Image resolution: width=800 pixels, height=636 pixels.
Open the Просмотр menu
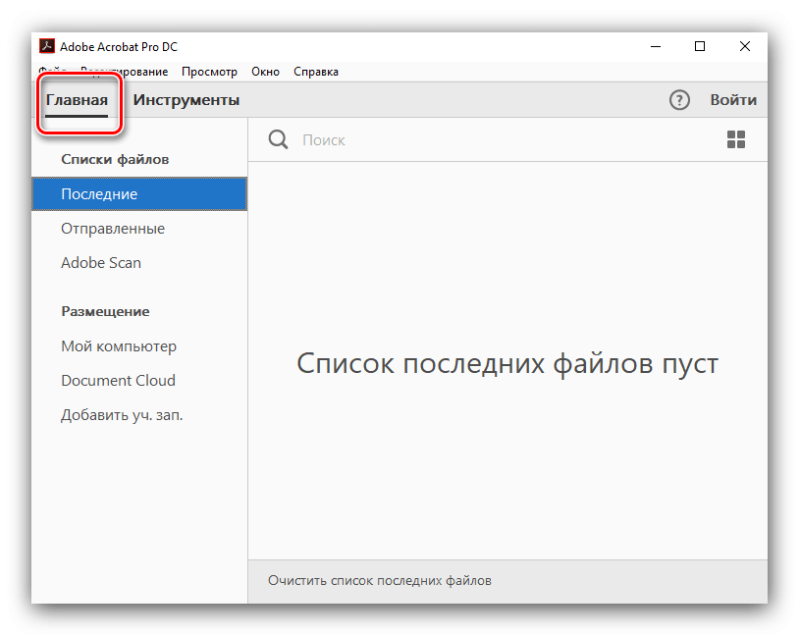[210, 72]
